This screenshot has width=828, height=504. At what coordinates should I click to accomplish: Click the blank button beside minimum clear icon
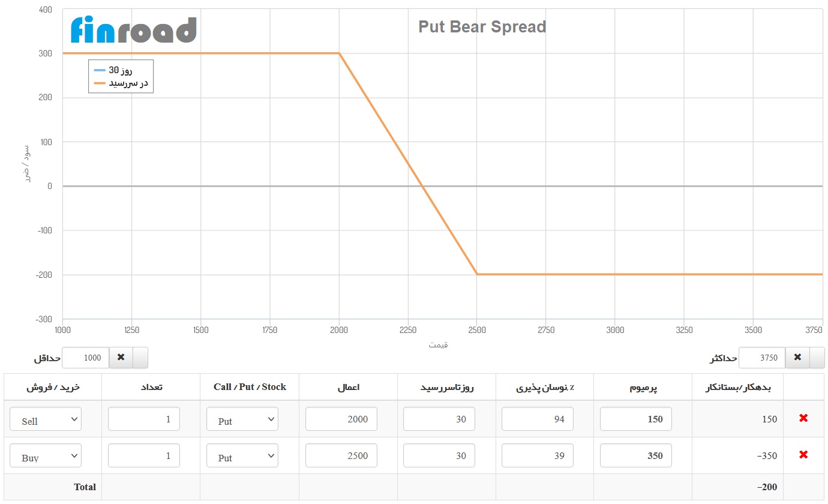[141, 358]
